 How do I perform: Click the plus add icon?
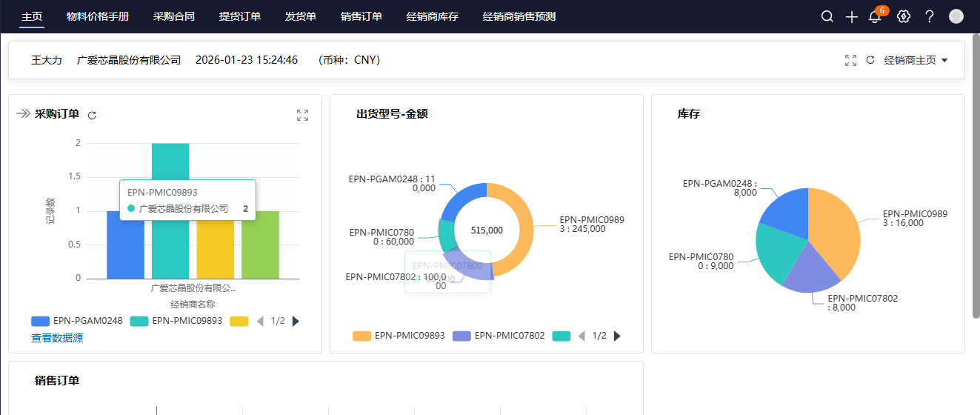pos(852,16)
